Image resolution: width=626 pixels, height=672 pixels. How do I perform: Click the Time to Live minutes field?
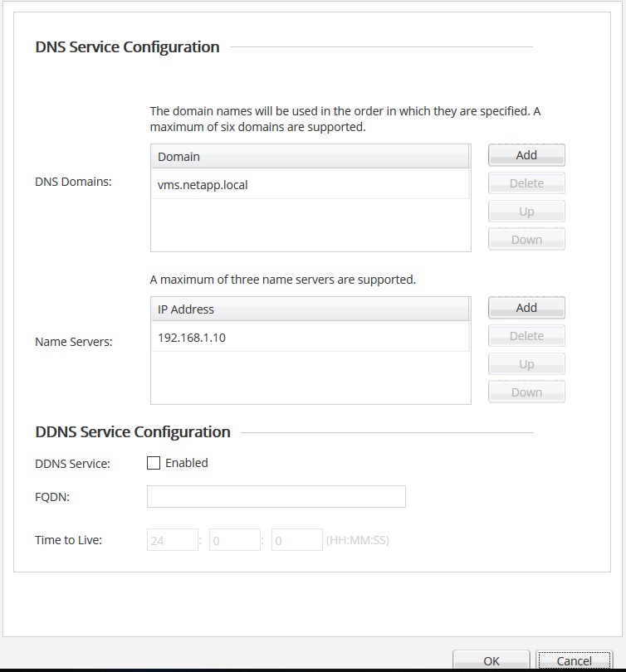[x=235, y=540]
